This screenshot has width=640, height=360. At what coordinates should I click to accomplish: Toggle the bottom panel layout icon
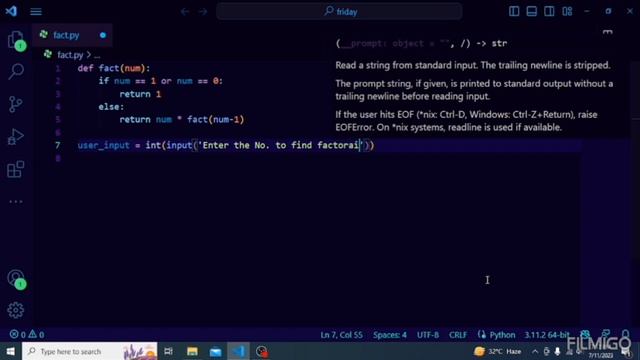click(x=532, y=11)
